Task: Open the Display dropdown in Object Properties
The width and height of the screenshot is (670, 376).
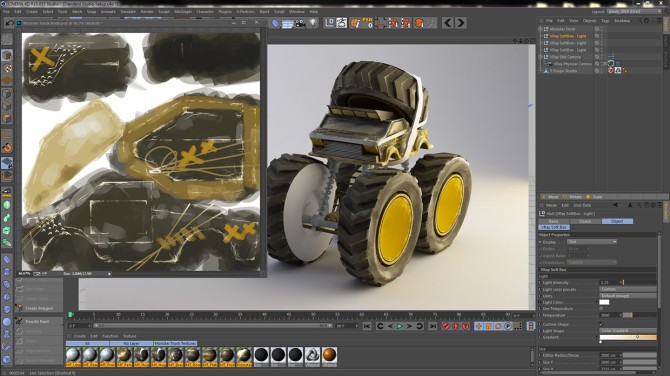Action: coord(592,242)
